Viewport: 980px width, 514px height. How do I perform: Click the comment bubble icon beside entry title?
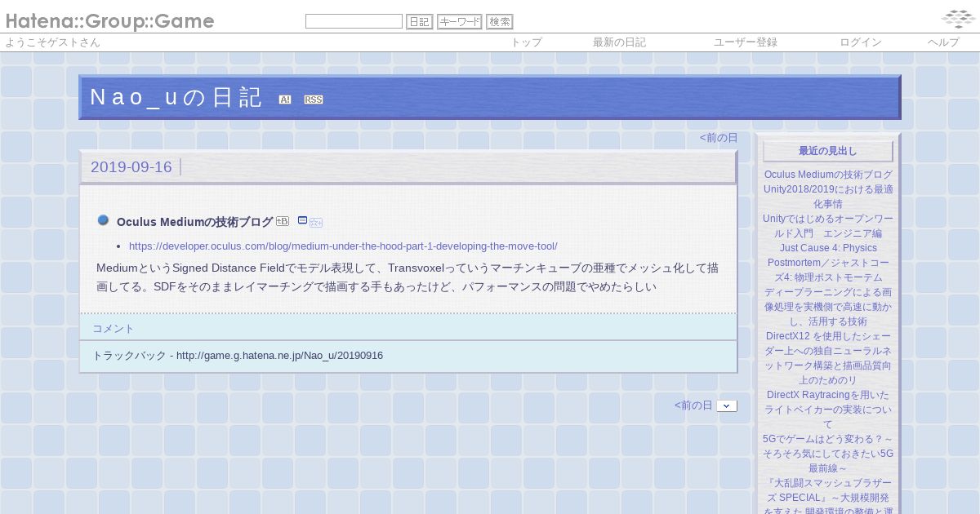tap(302, 220)
